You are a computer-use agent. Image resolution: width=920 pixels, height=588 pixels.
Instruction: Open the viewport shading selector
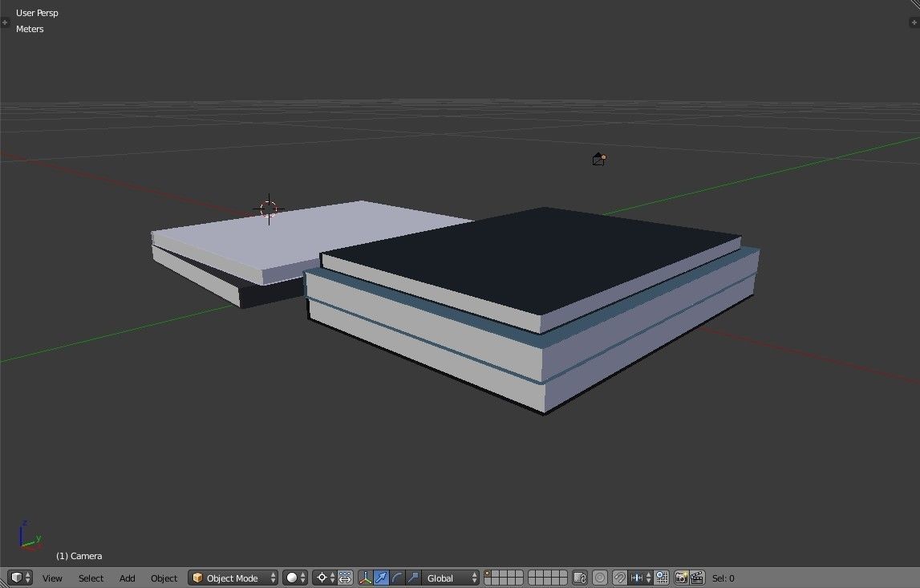coord(295,578)
